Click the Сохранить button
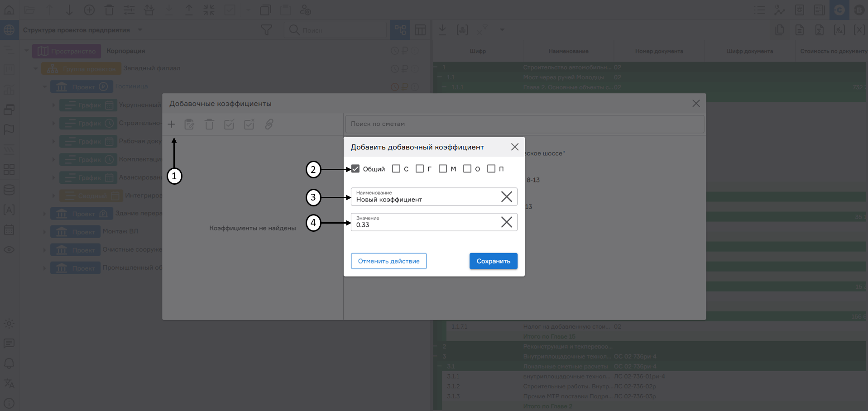Image resolution: width=868 pixels, height=411 pixels. pos(493,261)
